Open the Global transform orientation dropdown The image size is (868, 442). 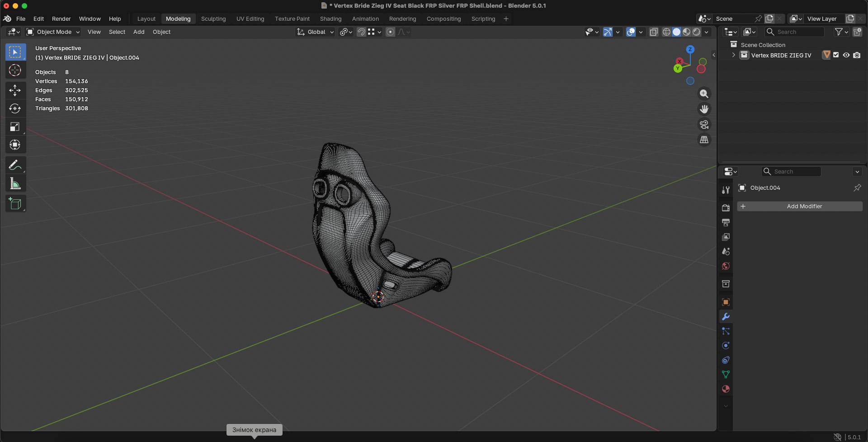315,32
